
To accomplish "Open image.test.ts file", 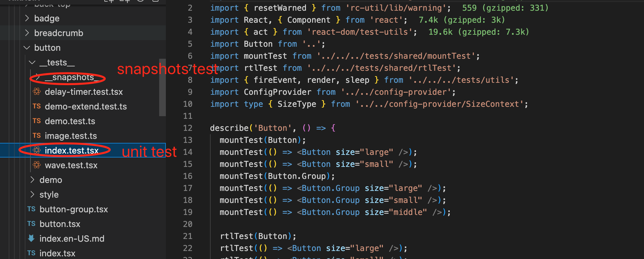I will [x=71, y=136].
